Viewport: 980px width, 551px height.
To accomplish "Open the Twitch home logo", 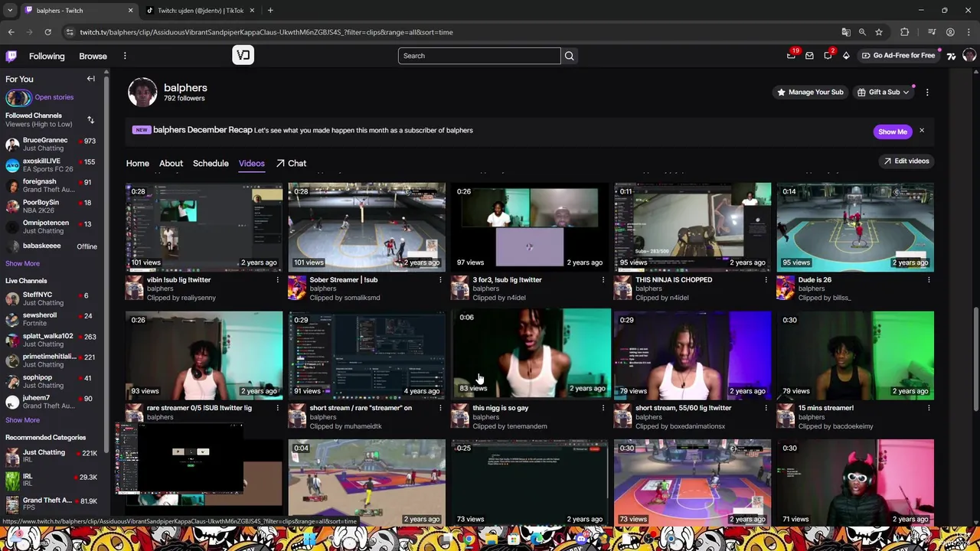I will click(11, 56).
